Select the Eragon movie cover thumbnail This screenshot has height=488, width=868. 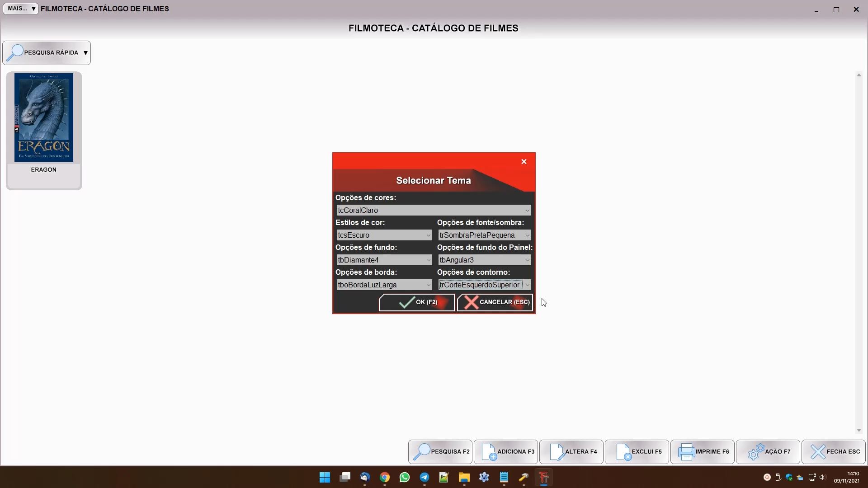tap(44, 117)
